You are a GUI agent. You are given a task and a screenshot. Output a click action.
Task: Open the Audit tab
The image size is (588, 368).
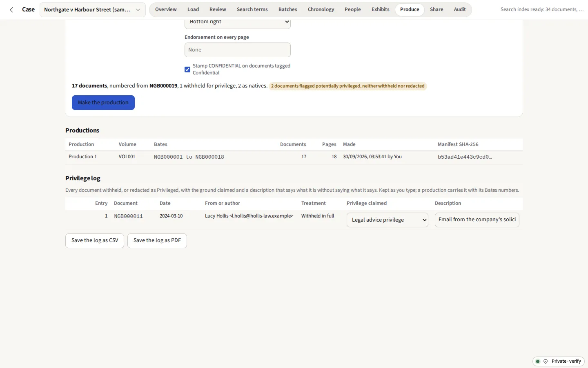pos(460,9)
